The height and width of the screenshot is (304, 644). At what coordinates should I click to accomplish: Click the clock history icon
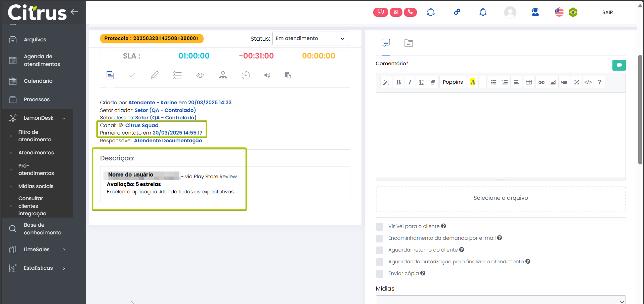(x=246, y=75)
